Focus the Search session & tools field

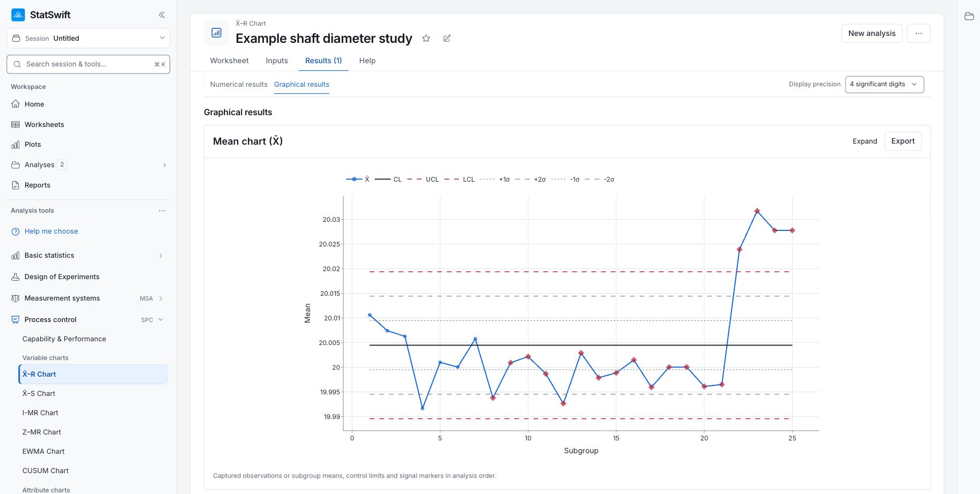click(x=88, y=64)
